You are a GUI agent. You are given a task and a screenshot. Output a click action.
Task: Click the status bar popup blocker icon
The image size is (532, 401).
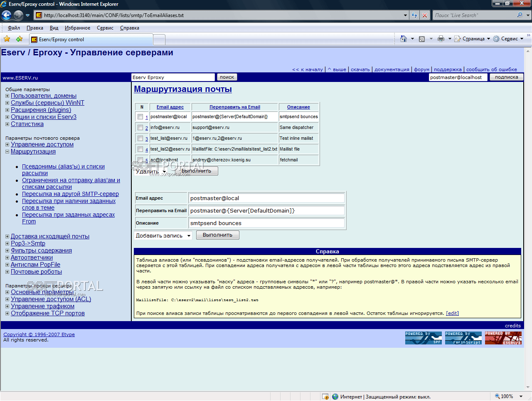(x=325, y=396)
